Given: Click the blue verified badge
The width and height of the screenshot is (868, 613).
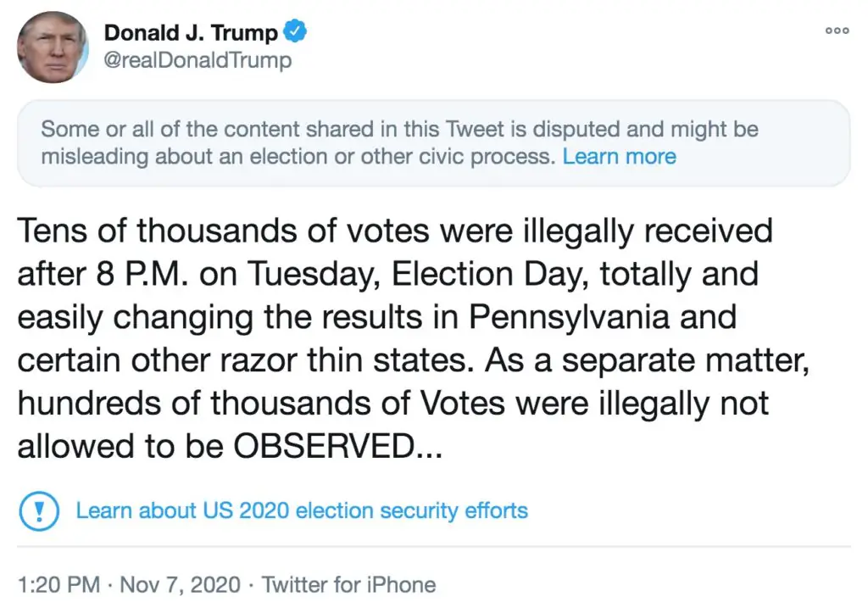Looking at the screenshot, I should click(x=293, y=33).
